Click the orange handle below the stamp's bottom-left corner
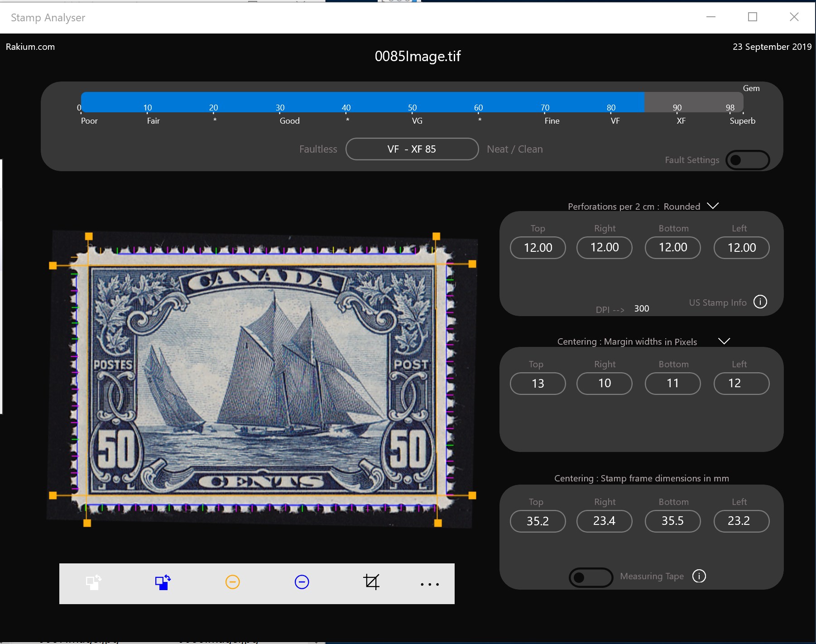Viewport: 816px width, 644px height. pyautogui.click(x=87, y=523)
